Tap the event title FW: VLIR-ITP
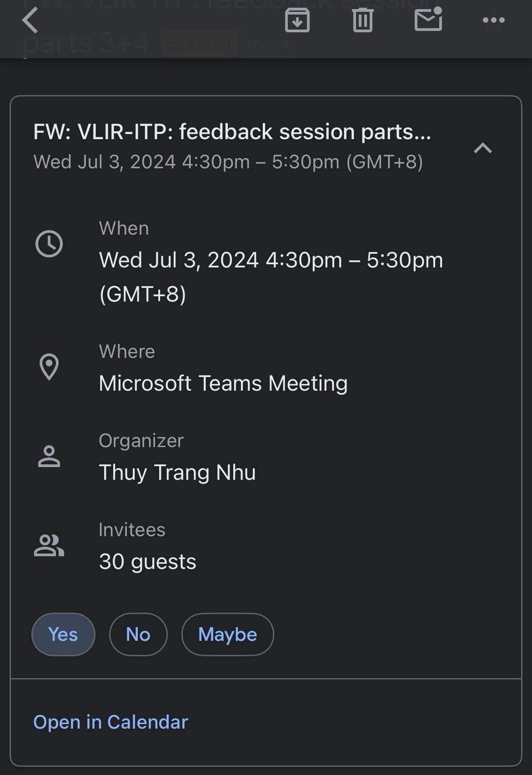 [232, 132]
